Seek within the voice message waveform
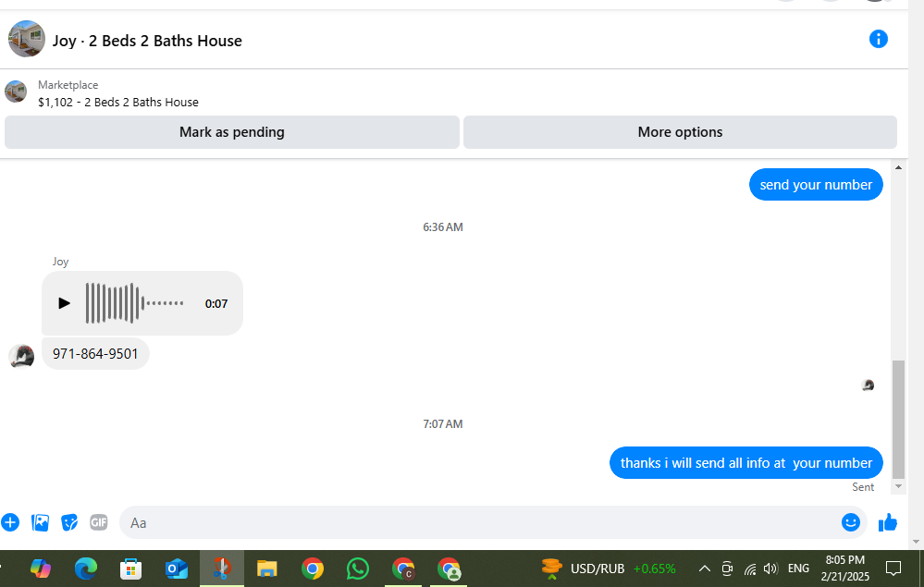Screen dimensions: 924x587 pyautogui.click(x=134, y=303)
